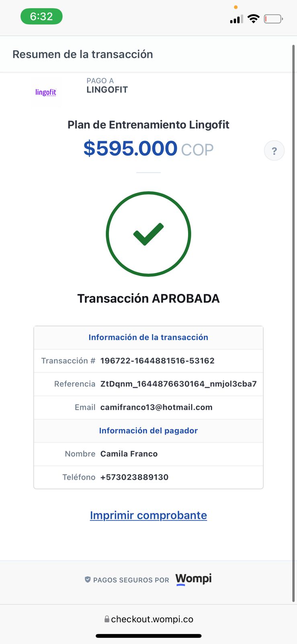Tap the checkout.wompi.co address bar
The width and height of the screenshot is (297, 644).
[152, 619]
